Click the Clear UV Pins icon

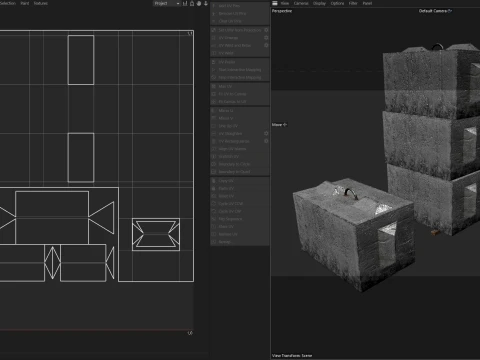[x=214, y=21]
